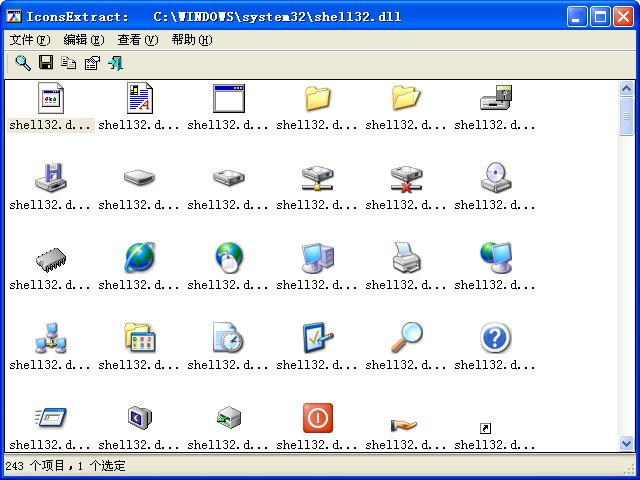
Task: Click the vertical scrollbar thumb
Action: click(626, 117)
